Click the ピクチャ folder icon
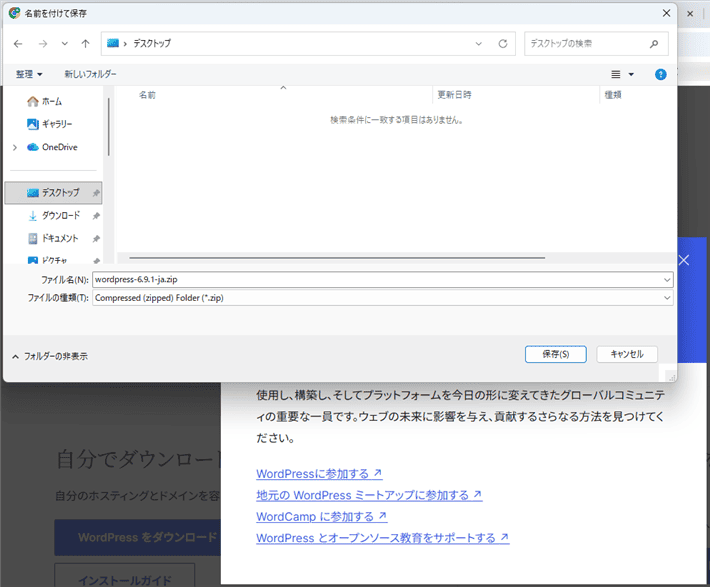The height and width of the screenshot is (587, 710). click(x=33, y=260)
